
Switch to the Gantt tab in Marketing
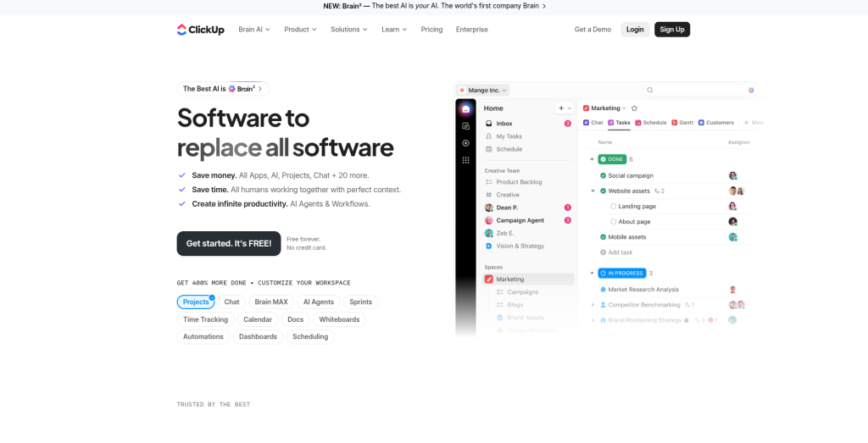pos(682,123)
